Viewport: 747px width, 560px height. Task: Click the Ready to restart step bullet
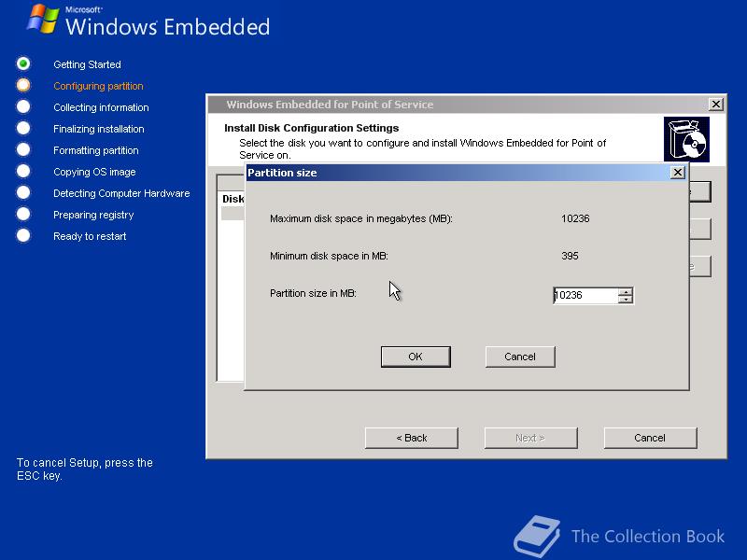tap(23, 235)
